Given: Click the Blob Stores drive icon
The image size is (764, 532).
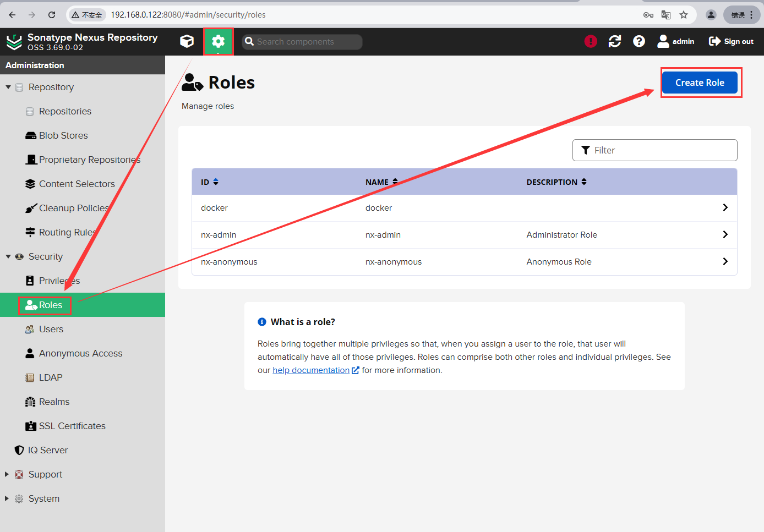Looking at the screenshot, I should pos(31,135).
